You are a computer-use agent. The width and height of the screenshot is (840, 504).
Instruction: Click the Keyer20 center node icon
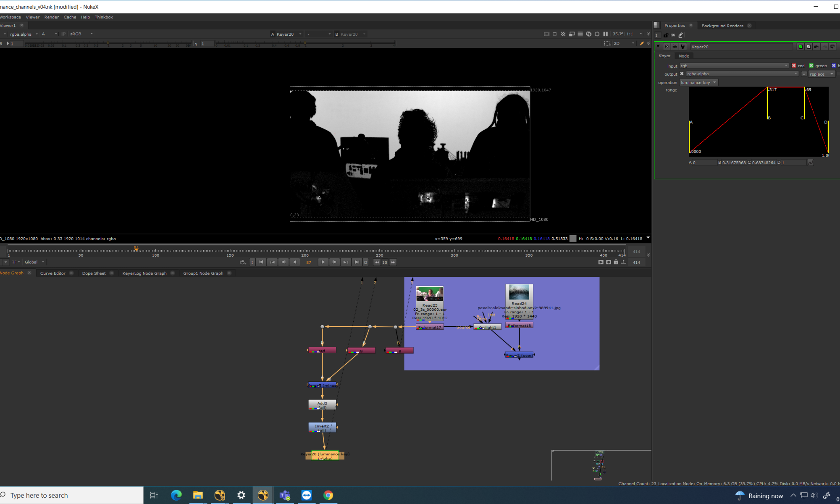pyautogui.click(x=667, y=47)
